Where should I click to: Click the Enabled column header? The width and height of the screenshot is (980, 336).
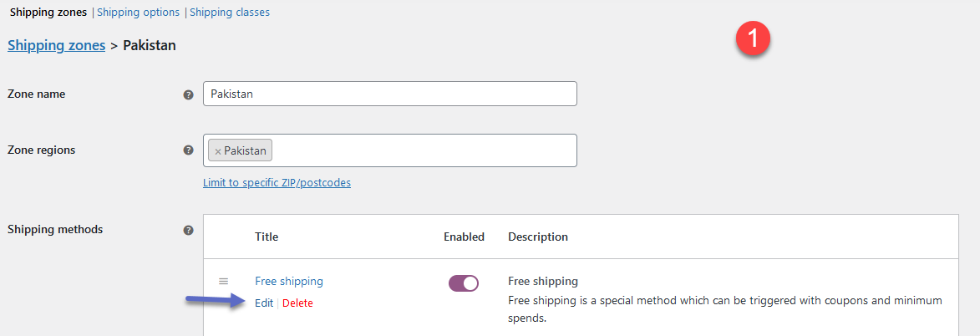pos(464,237)
